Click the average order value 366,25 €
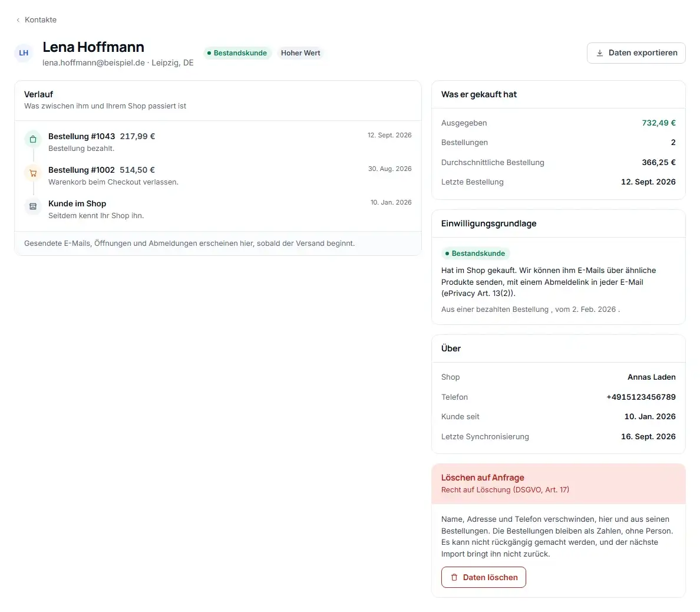The height and width of the screenshot is (612, 700). 659,163
